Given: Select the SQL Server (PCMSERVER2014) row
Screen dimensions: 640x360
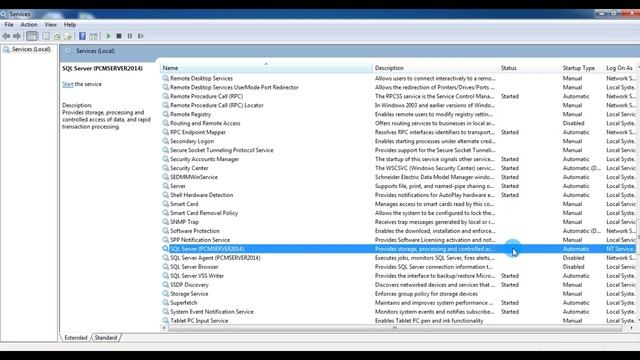Looking at the screenshot, I should pos(398,249).
